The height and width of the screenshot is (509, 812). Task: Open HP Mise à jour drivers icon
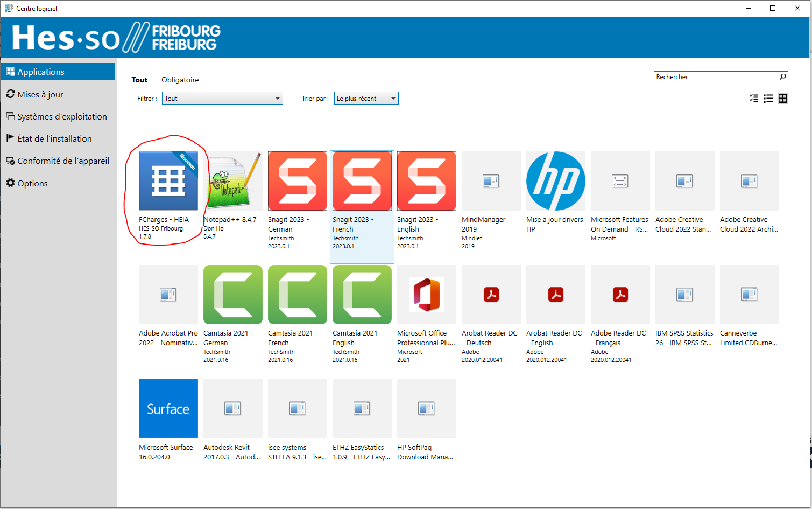click(556, 181)
